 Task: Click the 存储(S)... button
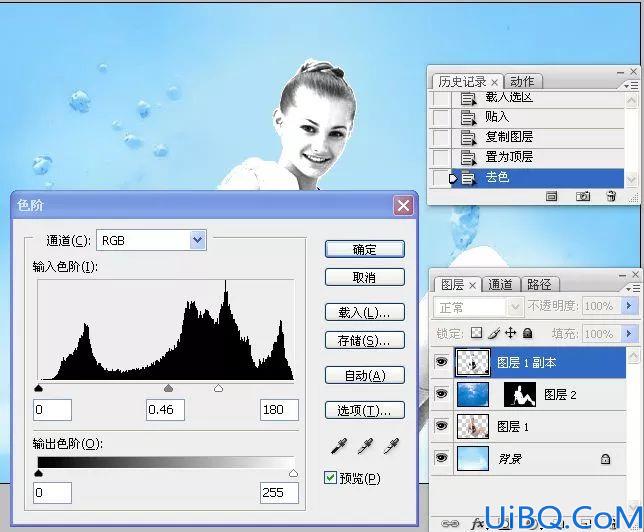point(365,341)
